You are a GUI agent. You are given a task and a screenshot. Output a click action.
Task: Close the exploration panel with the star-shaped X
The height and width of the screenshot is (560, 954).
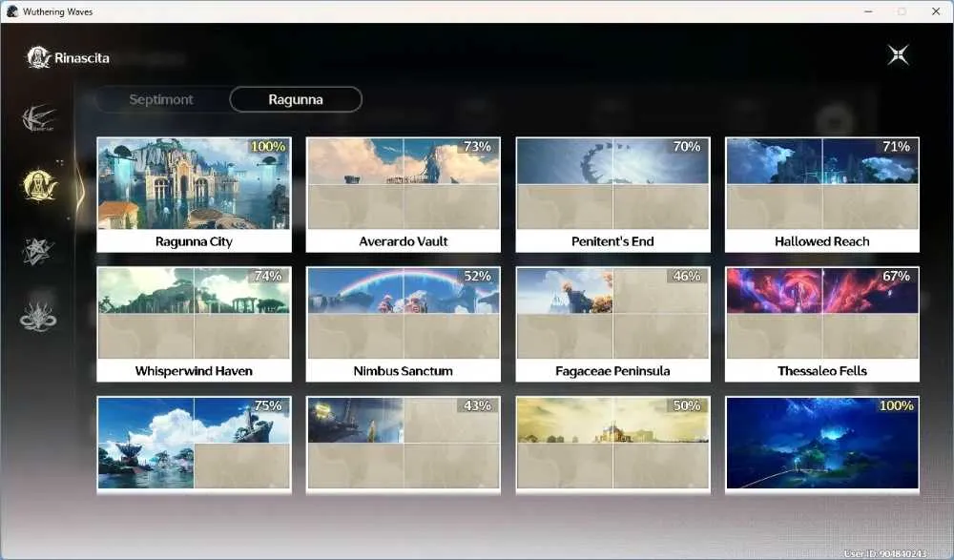point(898,55)
